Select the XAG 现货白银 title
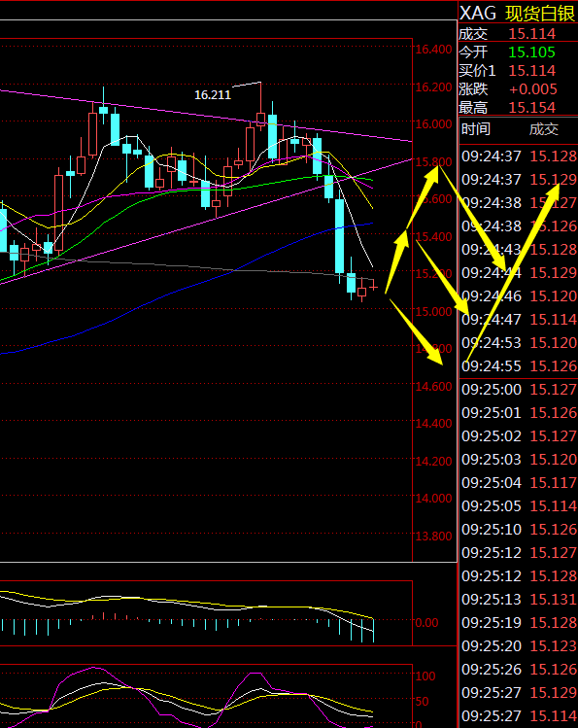This screenshot has width=578, height=728. (518, 13)
